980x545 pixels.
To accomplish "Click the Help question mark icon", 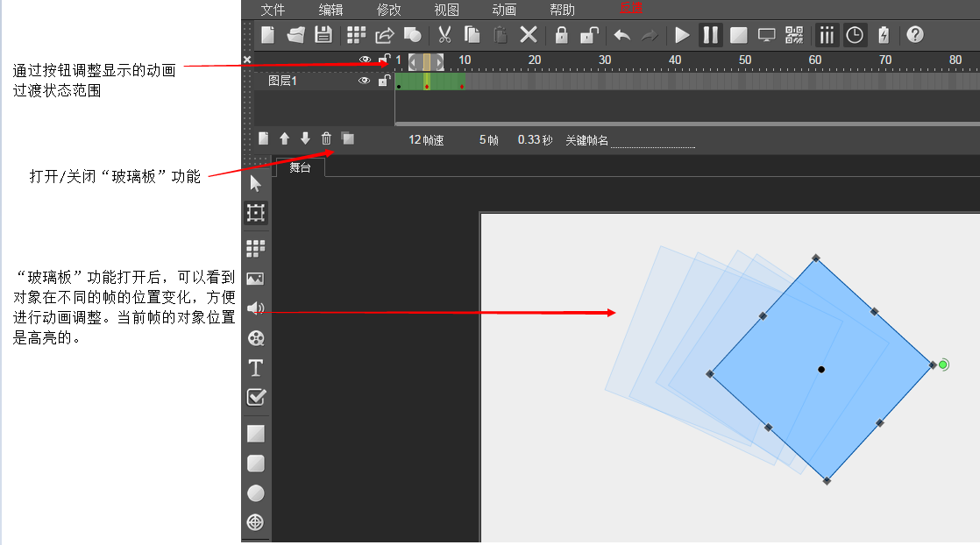I will [915, 35].
